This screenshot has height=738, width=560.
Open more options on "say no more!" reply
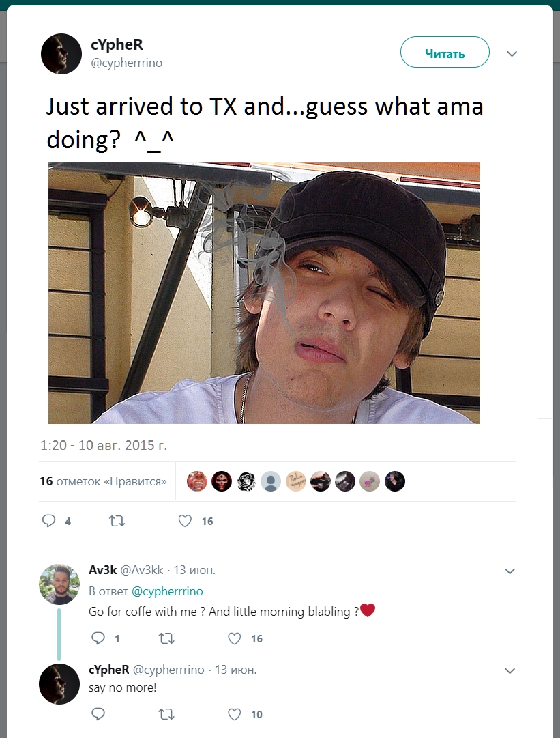tap(510, 671)
